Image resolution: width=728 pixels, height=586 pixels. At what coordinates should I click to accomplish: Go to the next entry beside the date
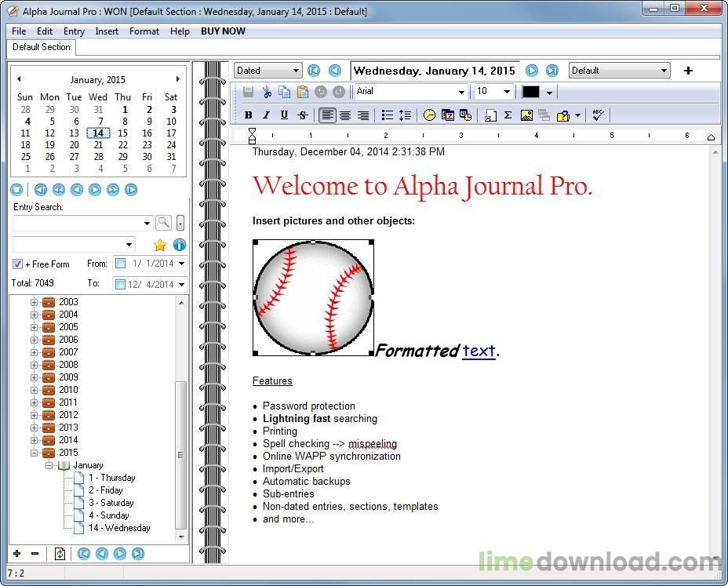point(532,71)
